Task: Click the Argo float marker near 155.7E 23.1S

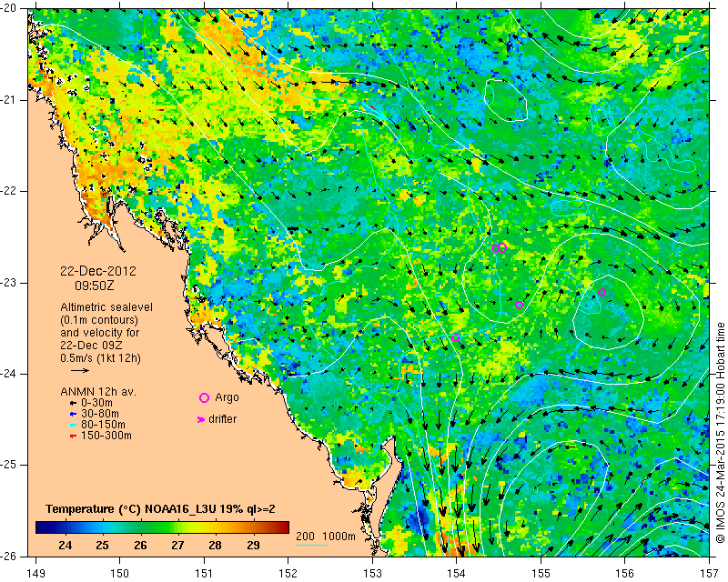Action: pos(602,293)
